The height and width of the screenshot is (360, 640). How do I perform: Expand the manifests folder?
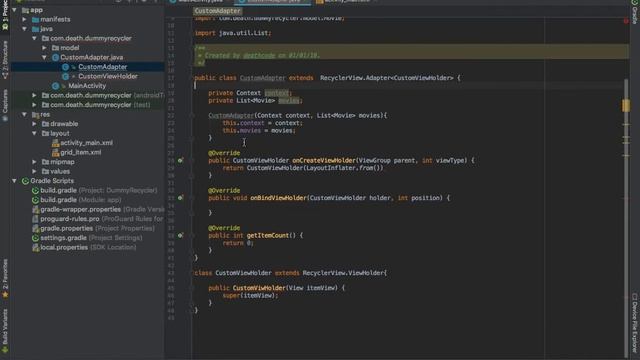(x=24, y=19)
